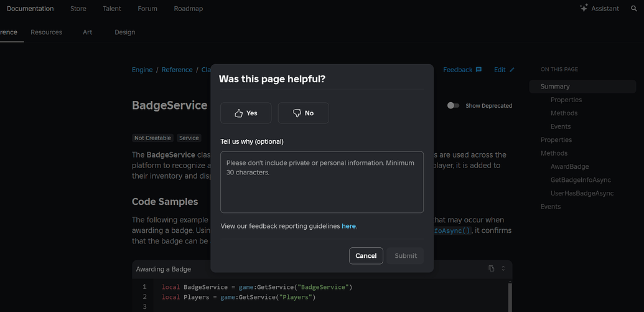Click the Service tag
The height and width of the screenshot is (312, 644).
point(189,138)
